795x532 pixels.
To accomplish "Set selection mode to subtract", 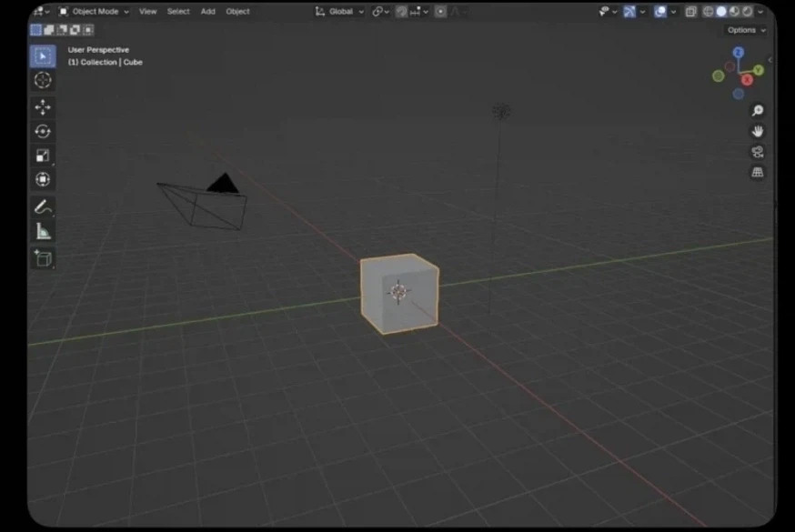I will (62, 30).
